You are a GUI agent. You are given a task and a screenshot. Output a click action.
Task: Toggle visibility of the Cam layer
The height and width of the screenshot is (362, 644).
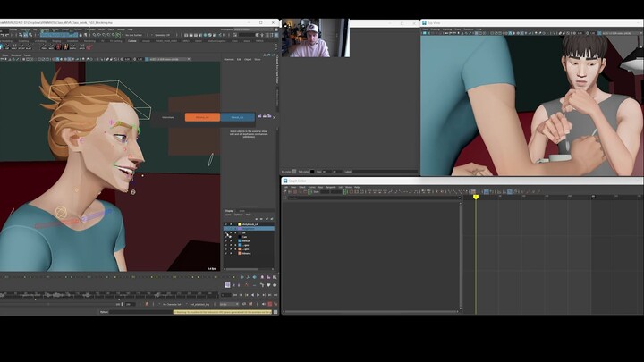click(226, 237)
